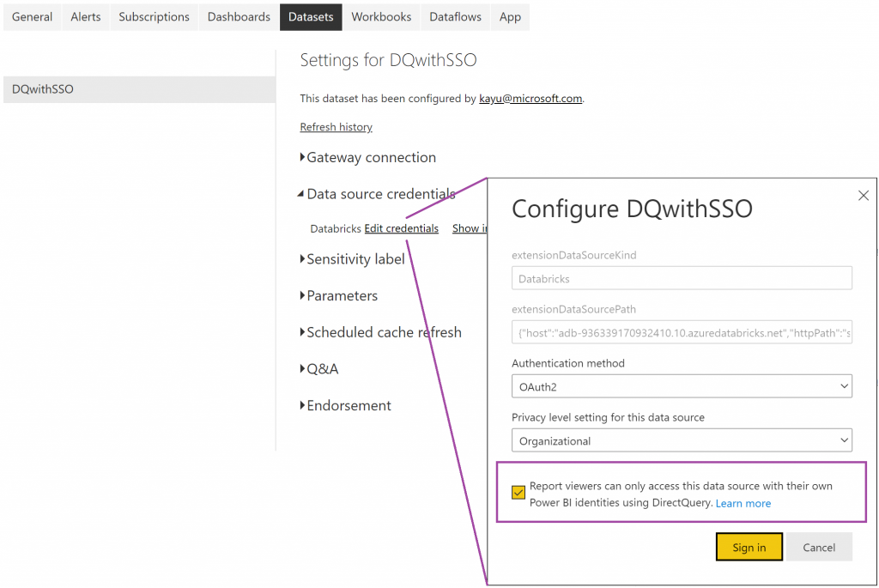The height and width of the screenshot is (588, 879).
Task: Switch to the Dashboards tab
Action: 238,16
